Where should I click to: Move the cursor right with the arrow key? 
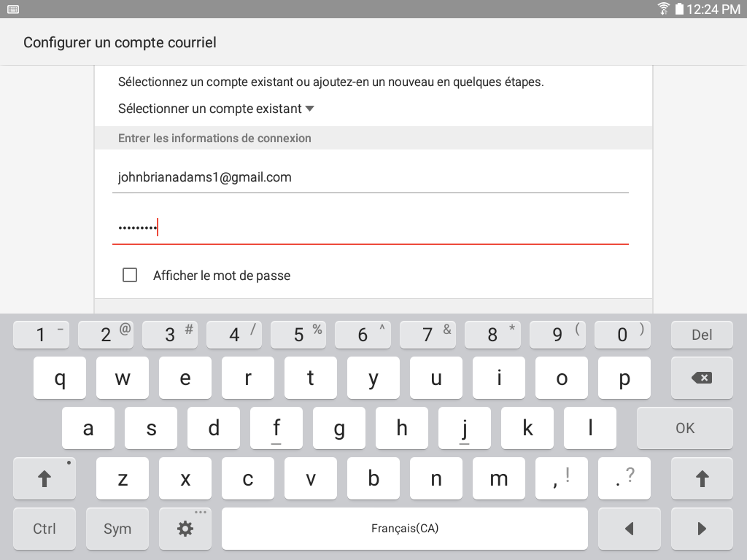pos(702,529)
